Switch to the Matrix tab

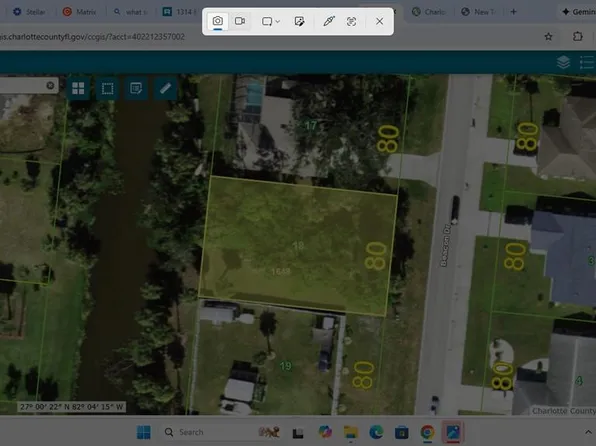pyautogui.click(x=80, y=12)
